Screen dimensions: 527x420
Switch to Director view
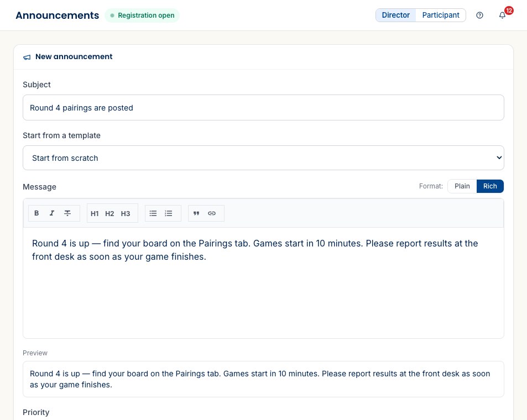click(396, 15)
